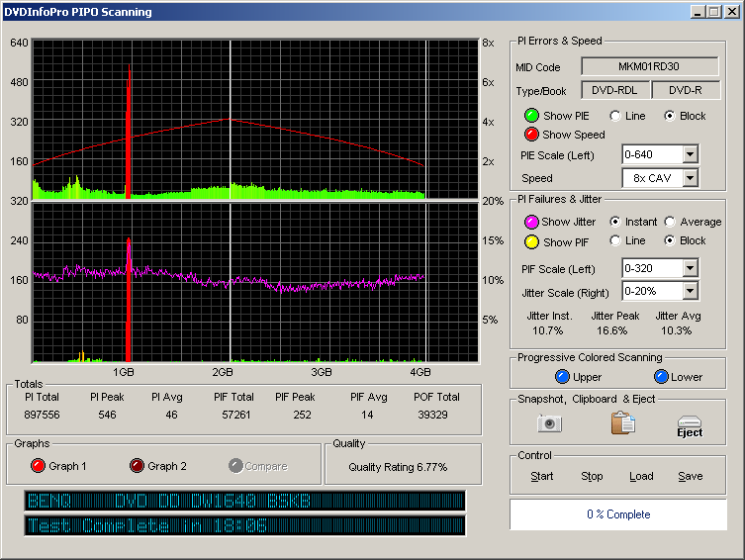Click the blue Upper color scanning button
745x560 pixels.
[563, 377]
